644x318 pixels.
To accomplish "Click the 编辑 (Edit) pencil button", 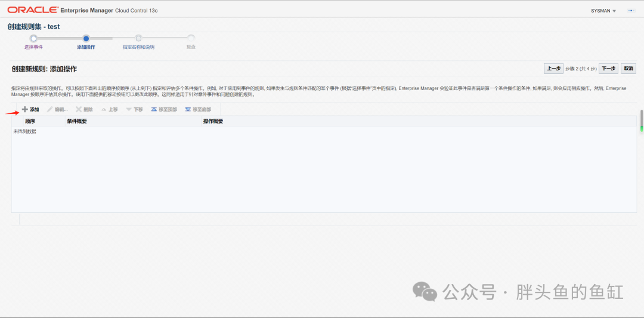I will tap(57, 110).
